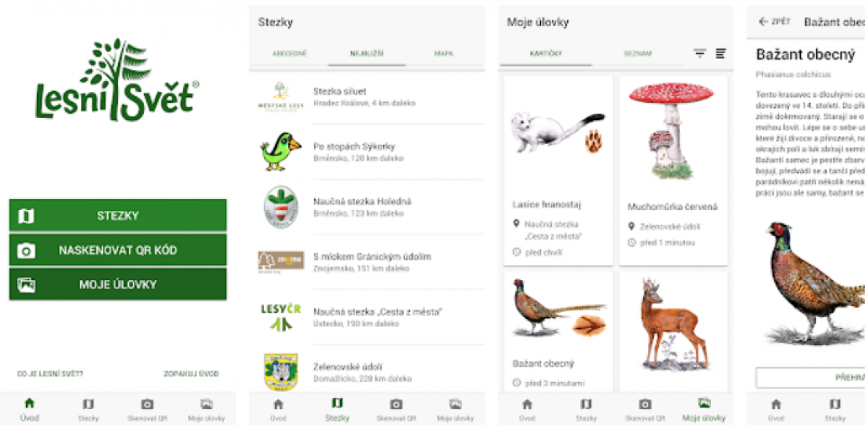868x435 pixels.
Task: Switch to the ABECEDNĚ tab
Action: tap(289, 54)
